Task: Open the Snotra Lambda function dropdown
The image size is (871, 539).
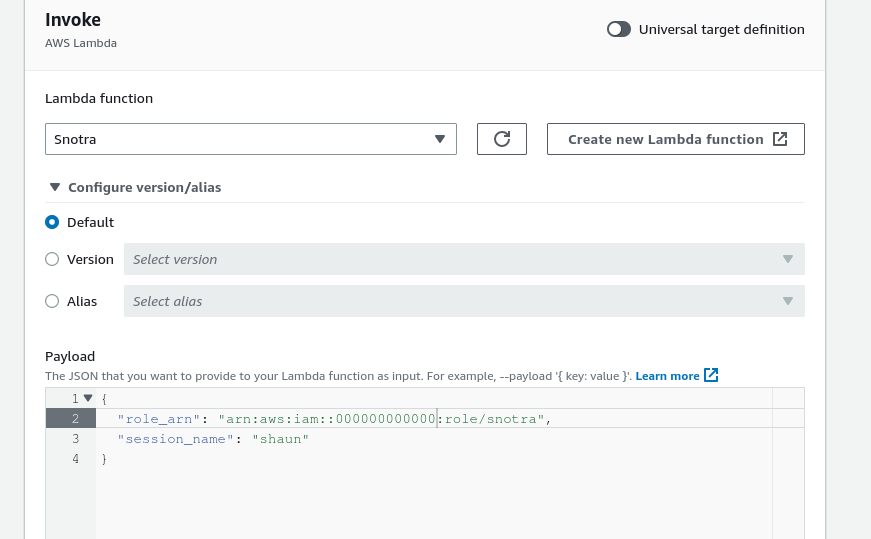Action: [x=250, y=139]
